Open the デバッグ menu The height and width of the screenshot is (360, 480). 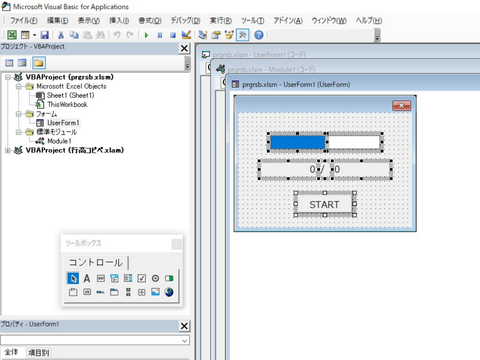pos(185,21)
